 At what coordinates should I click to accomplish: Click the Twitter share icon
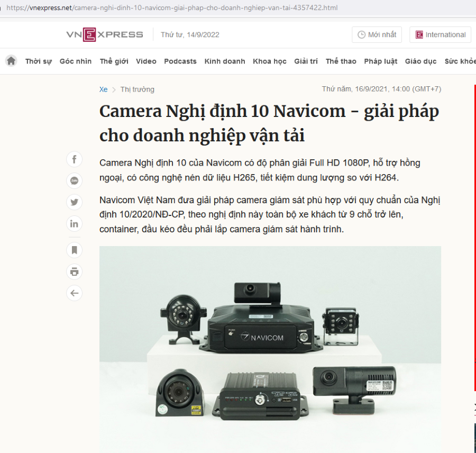74,202
